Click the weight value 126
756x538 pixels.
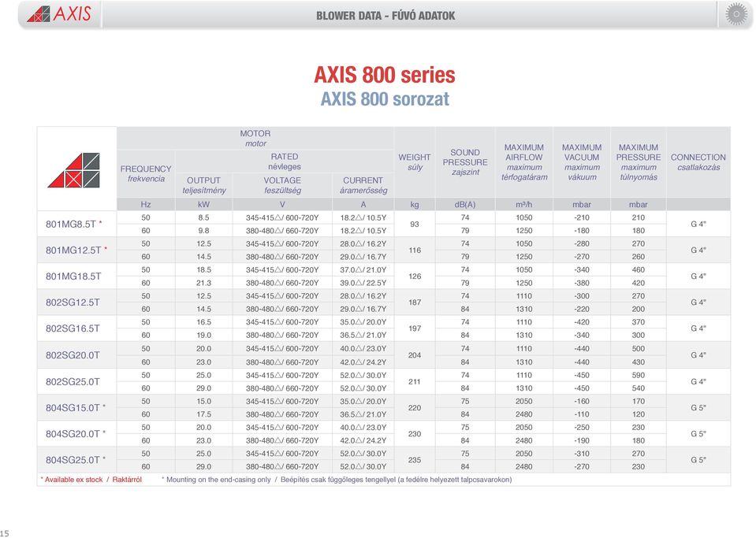pos(415,276)
